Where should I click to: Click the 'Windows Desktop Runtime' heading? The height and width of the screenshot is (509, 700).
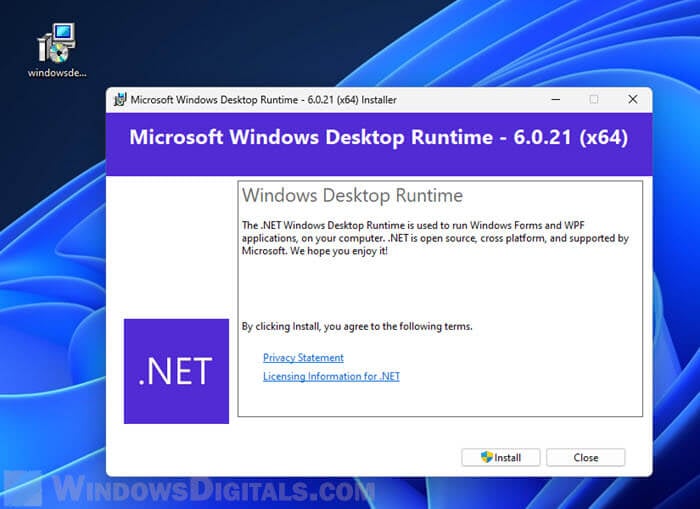coord(353,195)
